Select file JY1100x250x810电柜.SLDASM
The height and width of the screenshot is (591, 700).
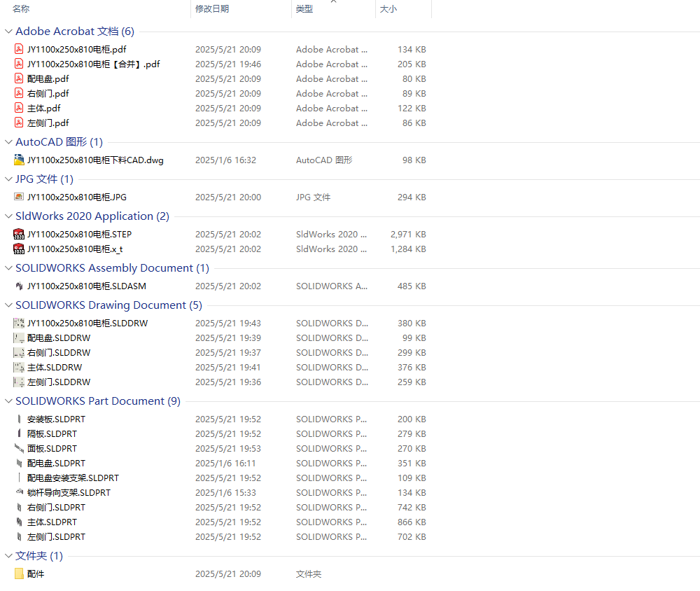click(87, 286)
